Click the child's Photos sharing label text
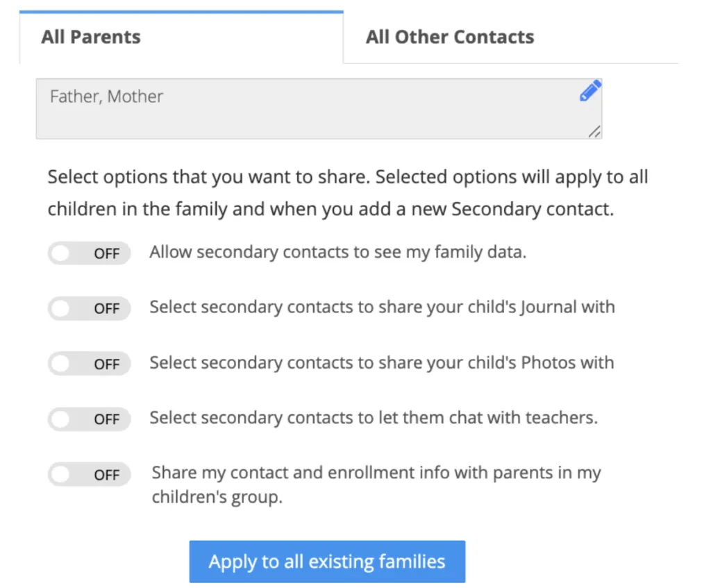The height and width of the screenshot is (588, 711). 381,362
